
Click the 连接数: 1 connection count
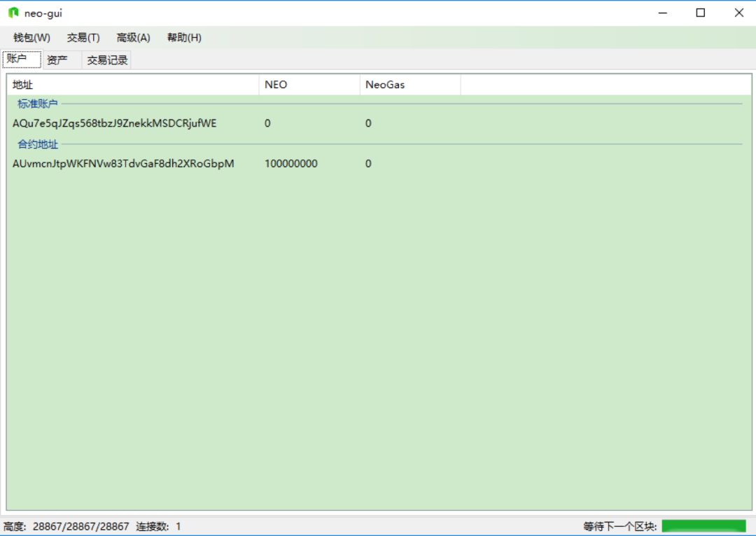[159, 526]
